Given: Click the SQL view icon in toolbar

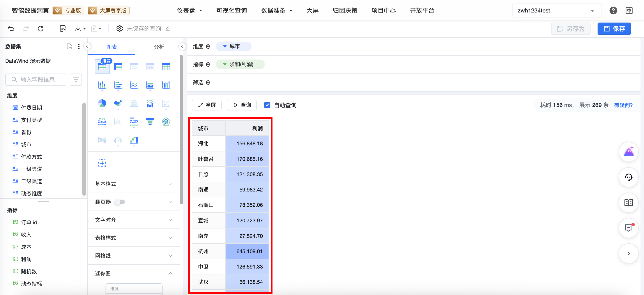Looking at the screenshot, I should 63,28.
